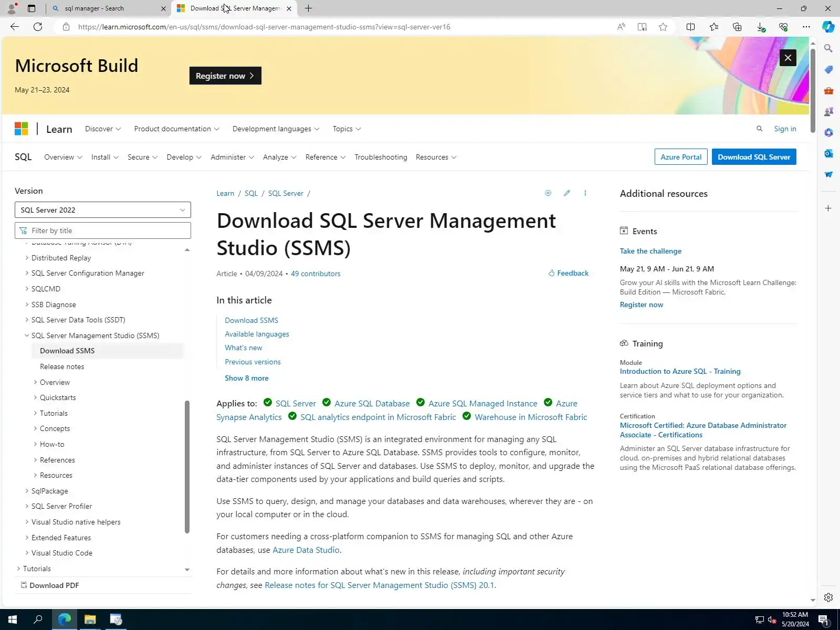
Task: Jump to Previous versions section
Action: (253, 362)
